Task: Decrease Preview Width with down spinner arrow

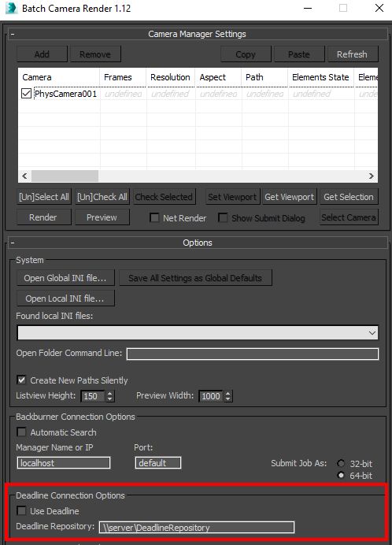Action: coord(228,399)
